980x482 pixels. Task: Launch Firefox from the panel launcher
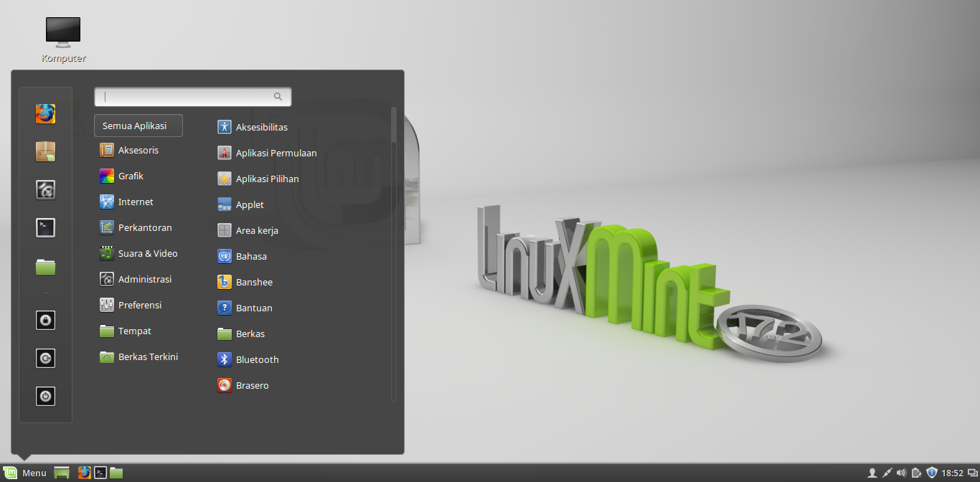[85, 473]
